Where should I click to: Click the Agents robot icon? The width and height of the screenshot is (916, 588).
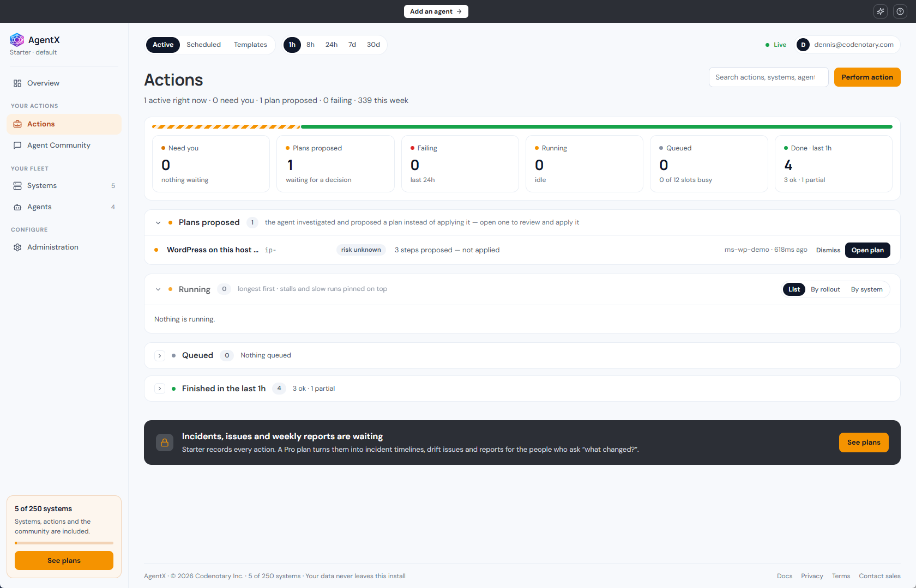[17, 207]
